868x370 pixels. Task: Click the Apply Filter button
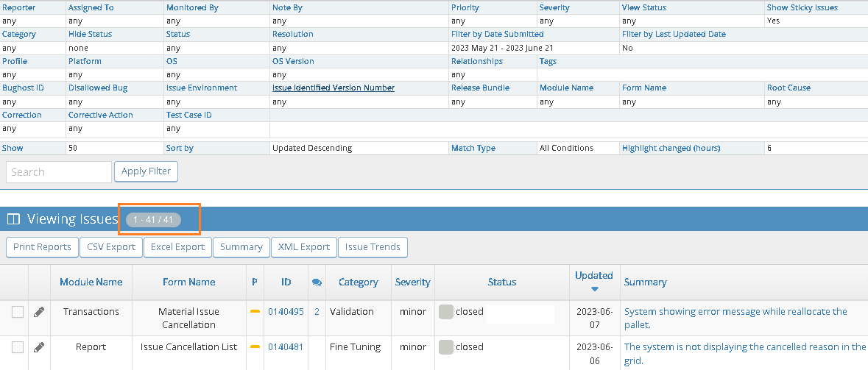coord(147,171)
